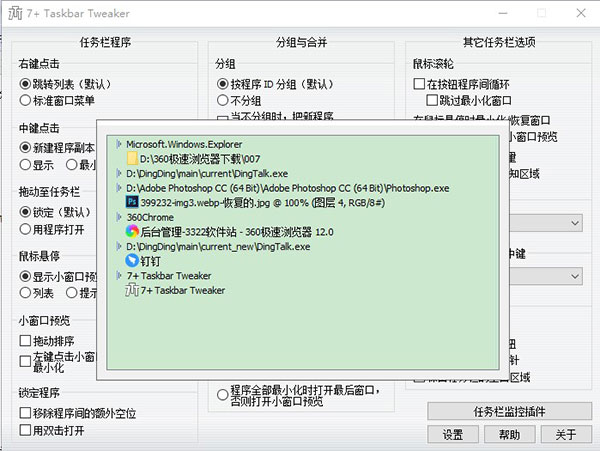Select the 399232-img3.webp-恢复的.jpg row
This screenshot has height=451, width=600.
pyautogui.click(x=255, y=202)
